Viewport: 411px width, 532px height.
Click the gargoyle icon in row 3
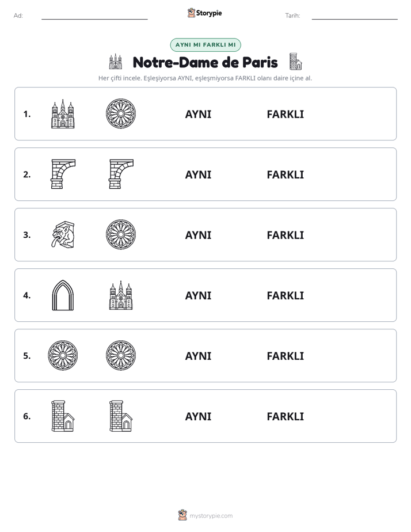click(x=63, y=234)
